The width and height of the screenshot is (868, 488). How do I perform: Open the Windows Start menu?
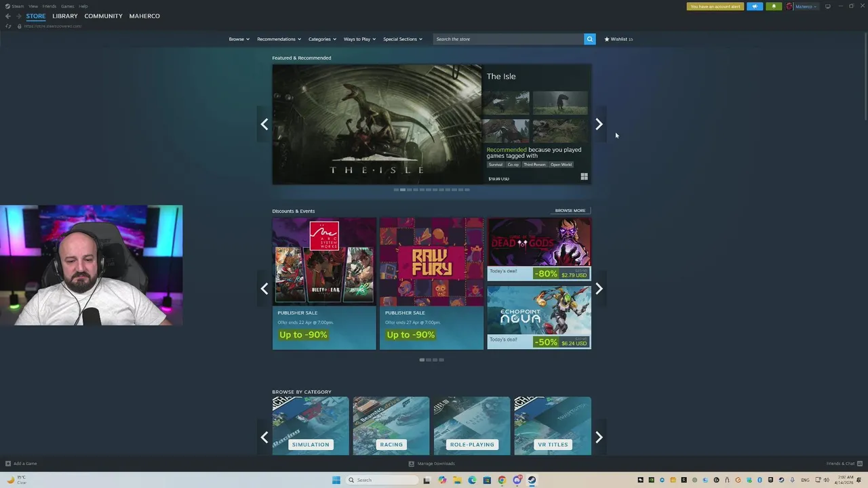(x=336, y=480)
